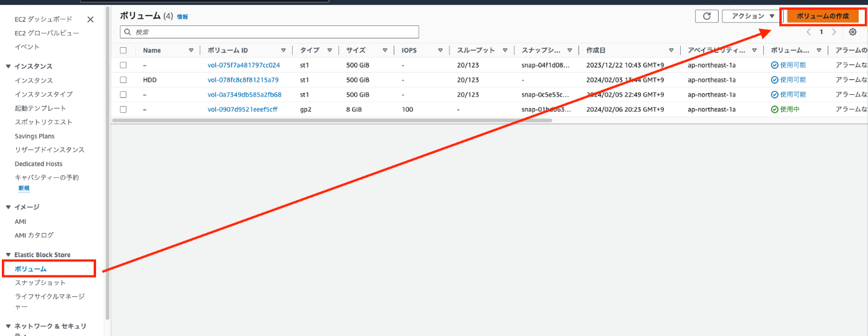Image resolution: width=868 pixels, height=336 pixels.
Task: Open AMI カタログ in sidebar
Action: [x=34, y=235]
